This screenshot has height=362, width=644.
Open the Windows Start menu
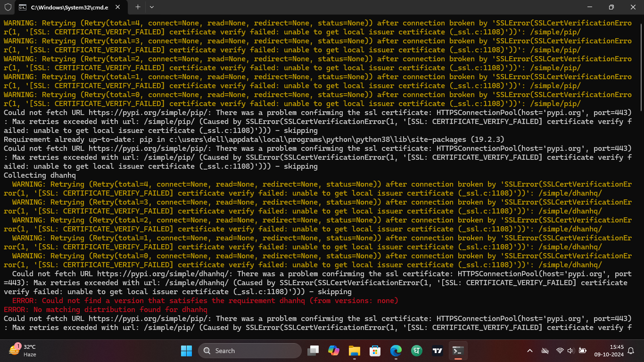coord(186,351)
